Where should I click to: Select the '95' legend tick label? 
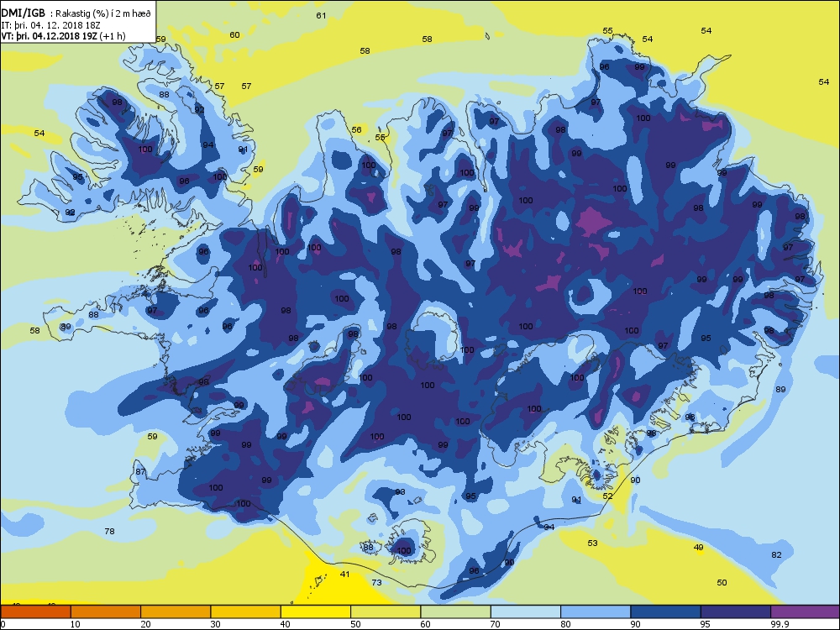click(x=706, y=623)
